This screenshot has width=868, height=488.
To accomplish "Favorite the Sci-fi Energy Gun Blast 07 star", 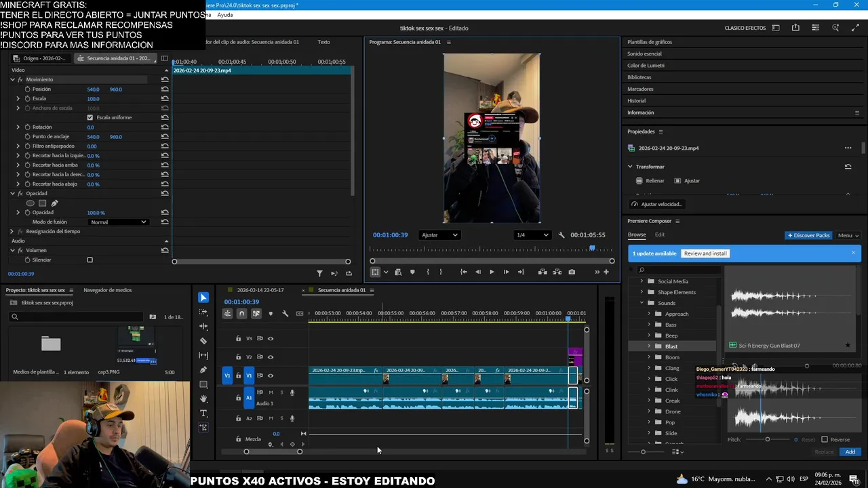I will 848,346.
